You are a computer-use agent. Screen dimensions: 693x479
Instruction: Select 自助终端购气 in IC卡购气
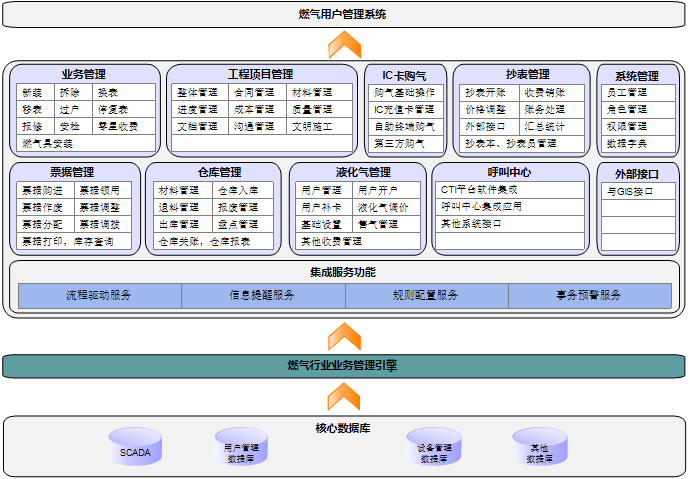(404, 127)
